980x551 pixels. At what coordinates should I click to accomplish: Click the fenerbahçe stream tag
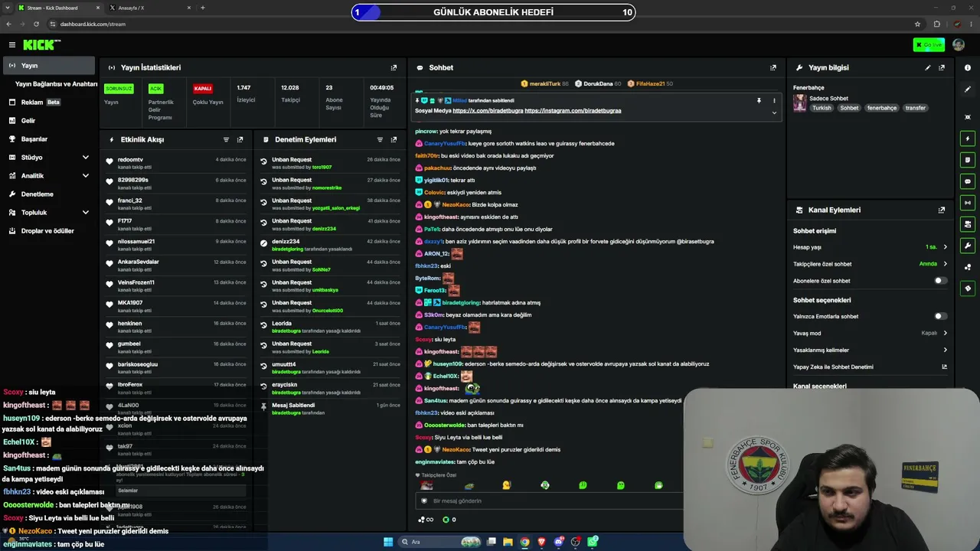click(x=881, y=108)
